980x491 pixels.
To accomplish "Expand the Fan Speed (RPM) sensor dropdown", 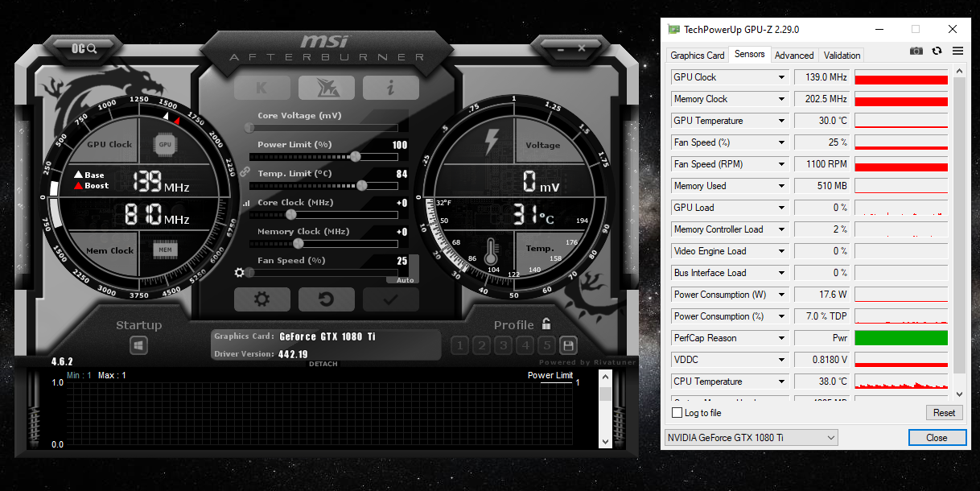I will (x=781, y=164).
